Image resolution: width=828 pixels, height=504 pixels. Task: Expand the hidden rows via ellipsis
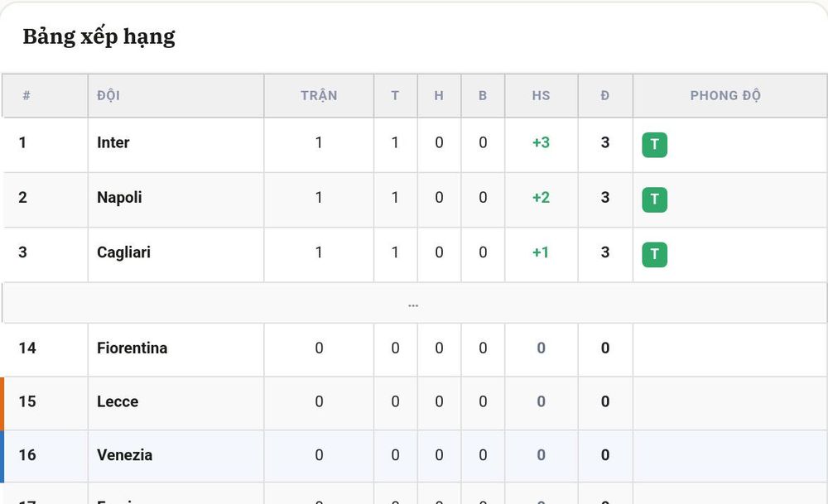click(x=413, y=304)
